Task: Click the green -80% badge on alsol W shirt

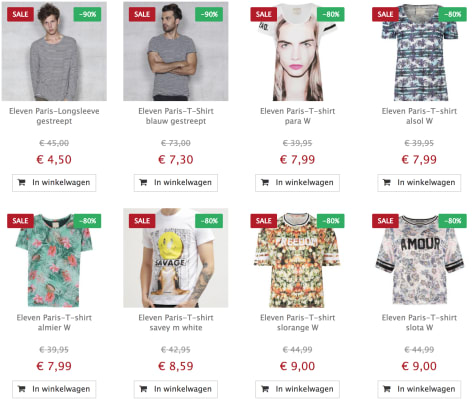Action: (x=452, y=14)
